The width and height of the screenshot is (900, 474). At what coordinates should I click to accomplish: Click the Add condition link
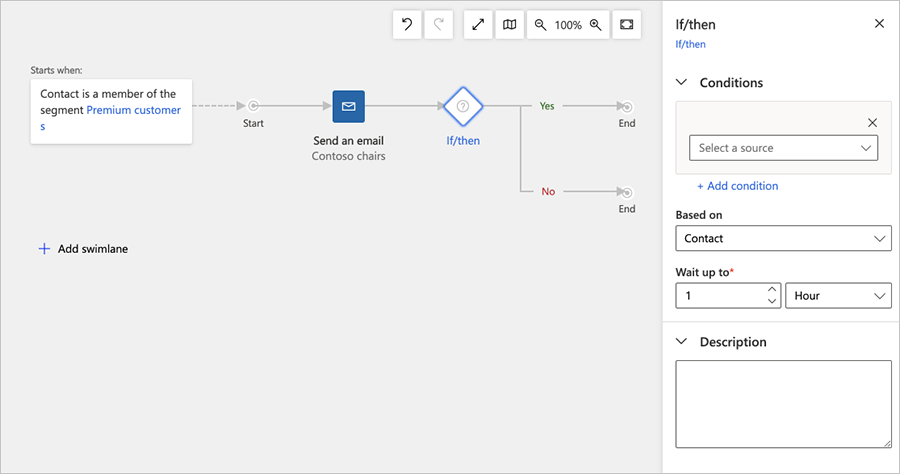click(x=737, y=186)
